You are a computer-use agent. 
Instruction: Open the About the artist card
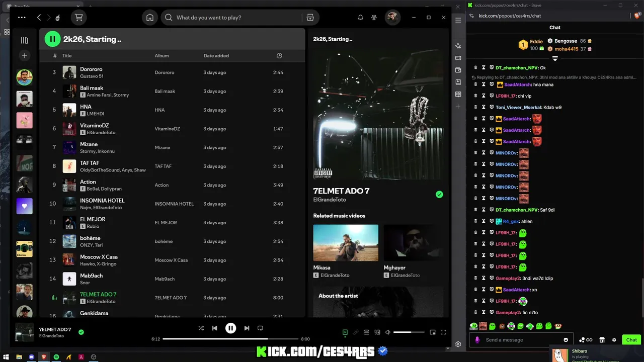[x=378, y=302]
